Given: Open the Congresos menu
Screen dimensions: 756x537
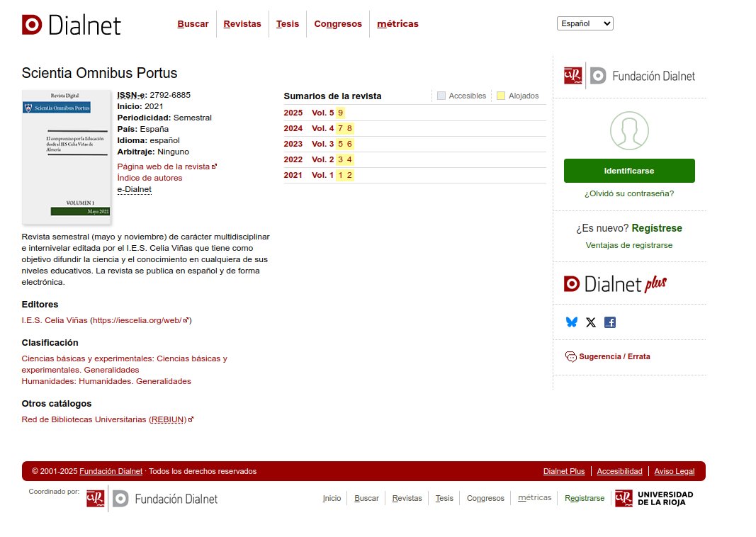Looking at the screenshot, I should point(338,23).
